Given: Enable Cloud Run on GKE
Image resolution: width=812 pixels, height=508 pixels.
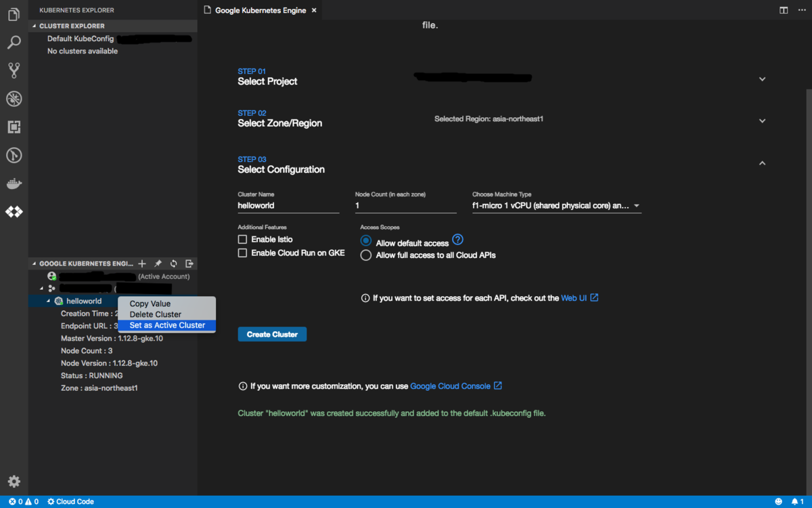Looking at the screenshot, I should (x=242, y=253).
